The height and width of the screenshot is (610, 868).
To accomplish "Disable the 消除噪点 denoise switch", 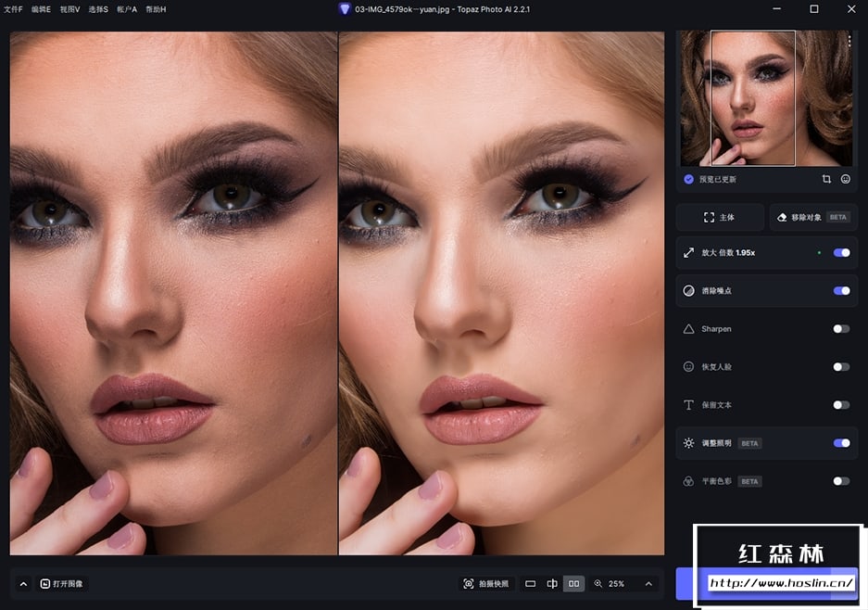I will 841,291.
